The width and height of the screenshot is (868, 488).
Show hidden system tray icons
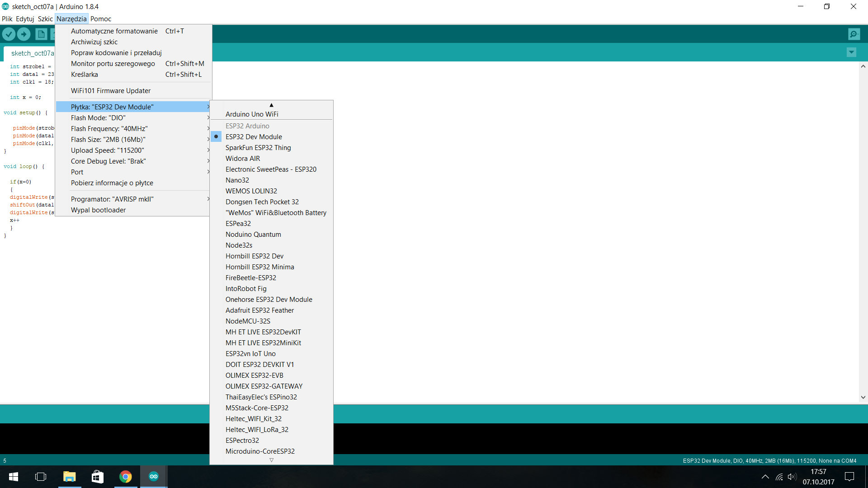point(765,477)
